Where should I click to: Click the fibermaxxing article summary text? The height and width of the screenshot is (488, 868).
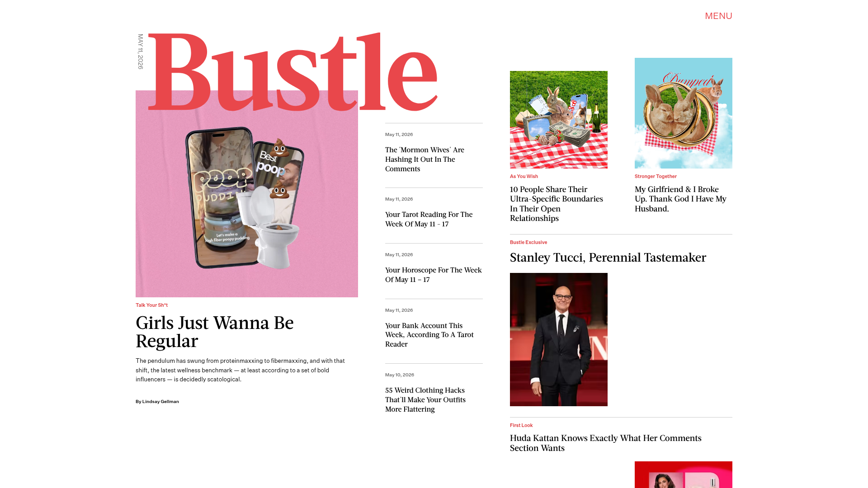pyautogui.click(x=241, y=370)
